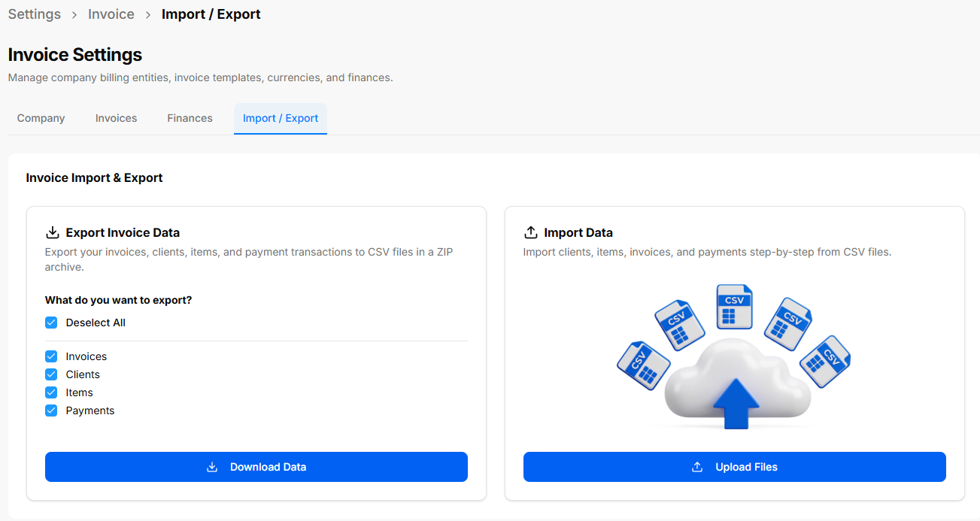Image resolution: width=980 pixels, height=521 pixels.
Task: Disable the Items export checkbox
Action: tap(51, 392)
